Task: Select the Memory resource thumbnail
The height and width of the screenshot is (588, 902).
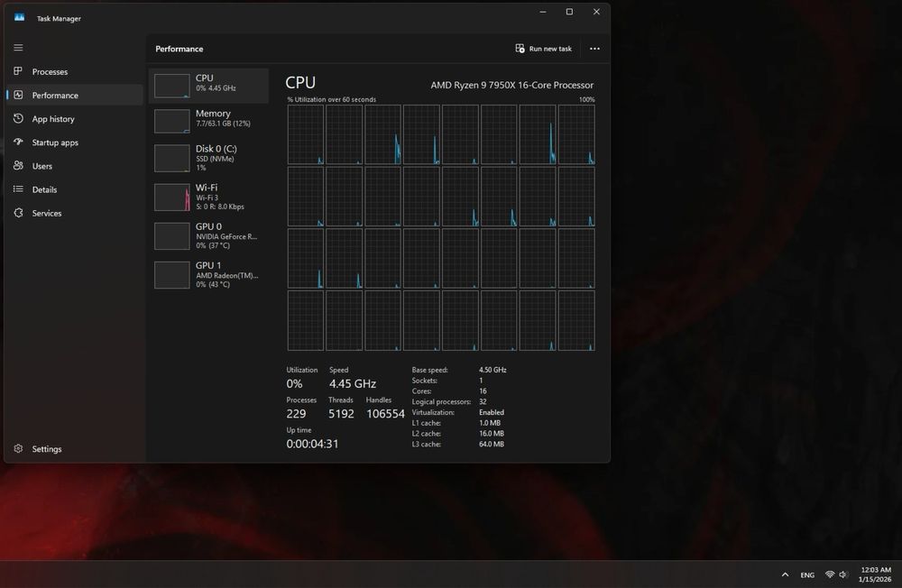Action: [172, 122]
